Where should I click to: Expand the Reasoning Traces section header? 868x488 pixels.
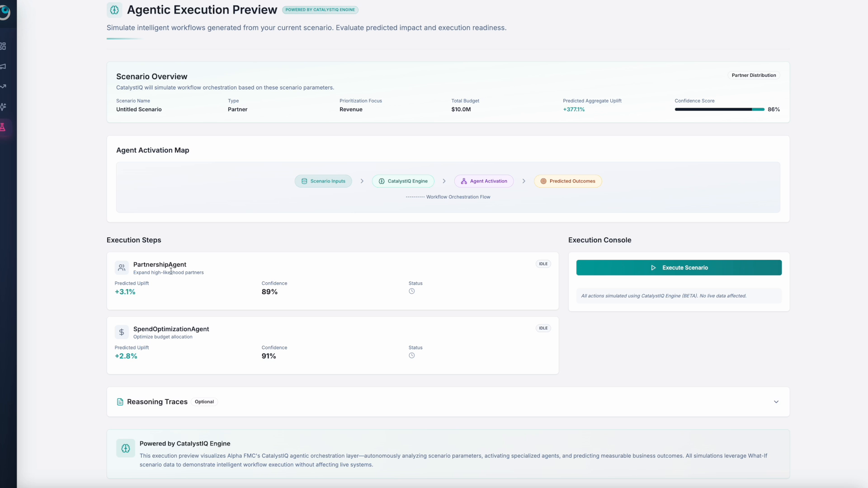tap(157, 402)
